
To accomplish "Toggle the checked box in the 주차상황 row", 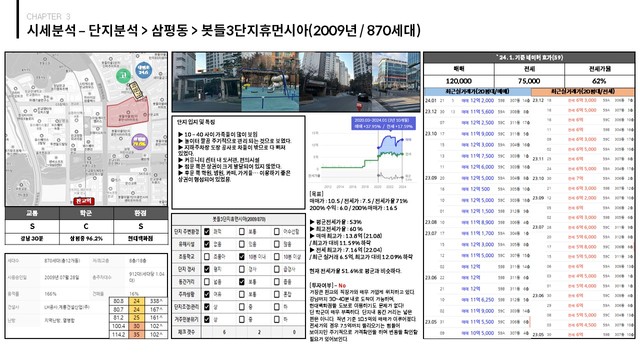I will tap(207, 294).
